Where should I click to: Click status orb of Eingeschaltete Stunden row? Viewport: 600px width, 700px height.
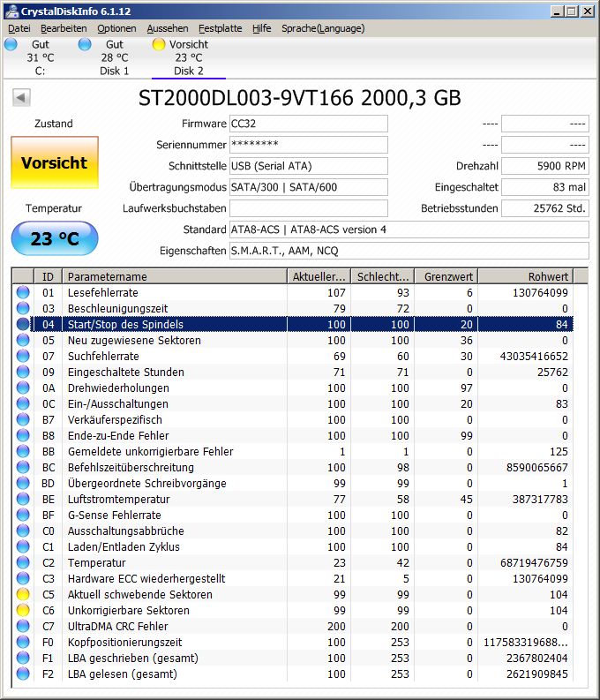coord(23,372)
